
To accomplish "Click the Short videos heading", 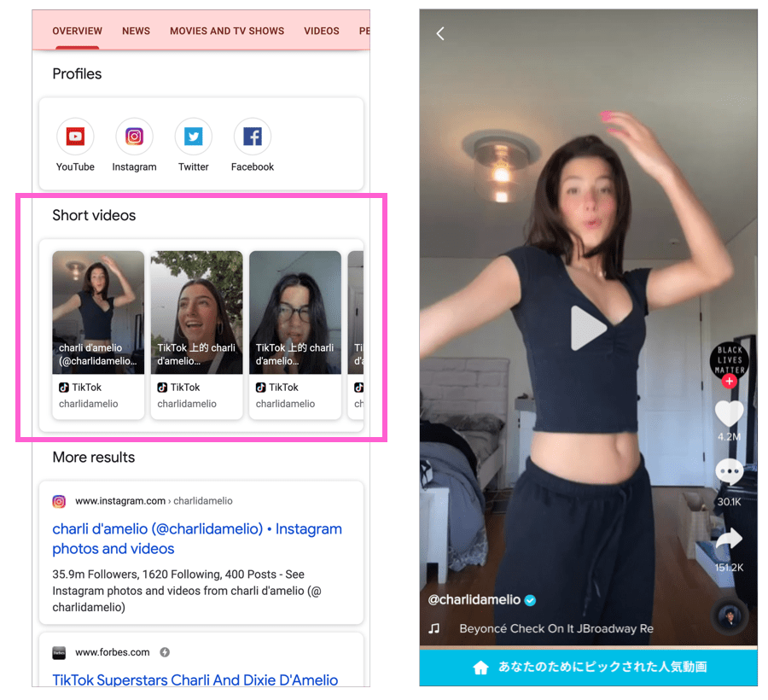I will pyautogui.click(x=94, y=215).
